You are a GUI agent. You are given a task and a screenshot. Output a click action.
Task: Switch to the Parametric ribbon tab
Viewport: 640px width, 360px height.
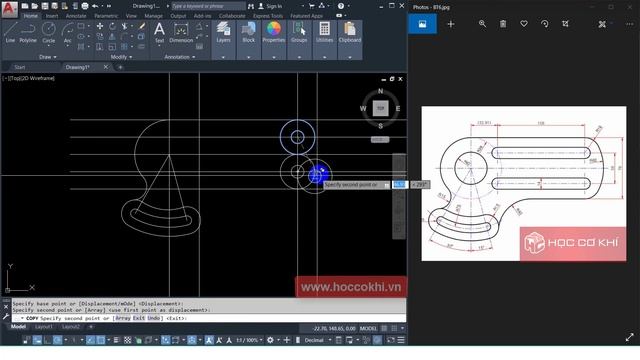106,16
